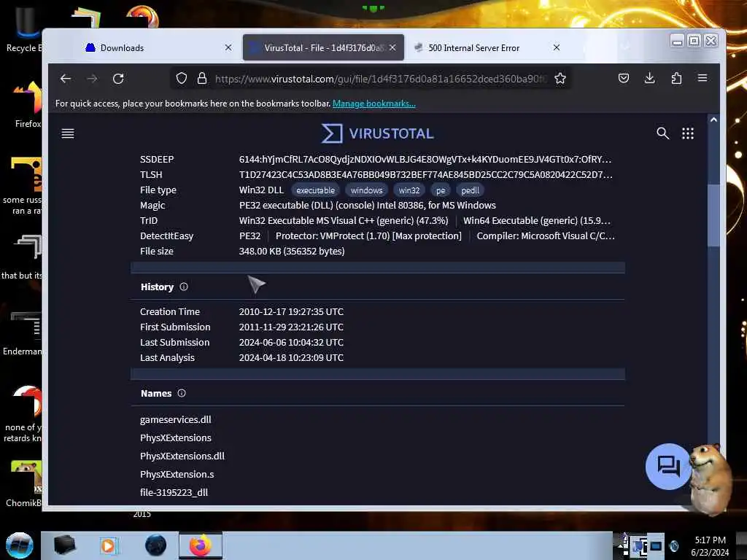Viewport: 747px width, 560px height.
Task: Click the Protector: VMProtect entry
Action: [x=368, y=236]
